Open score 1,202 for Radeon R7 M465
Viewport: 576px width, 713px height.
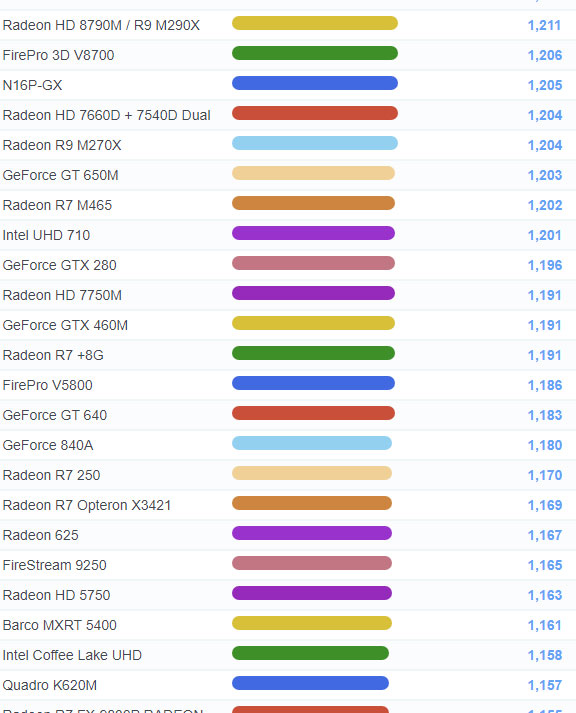[x=545, y=206]
